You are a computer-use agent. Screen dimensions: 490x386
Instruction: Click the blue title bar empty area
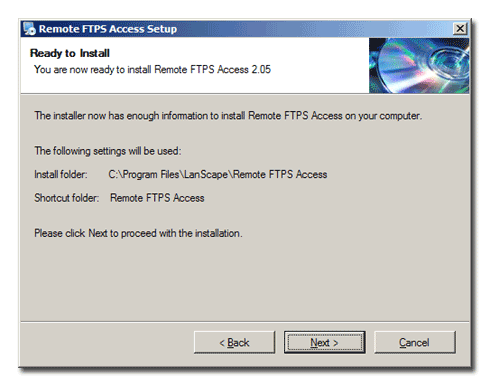[313, 29]
